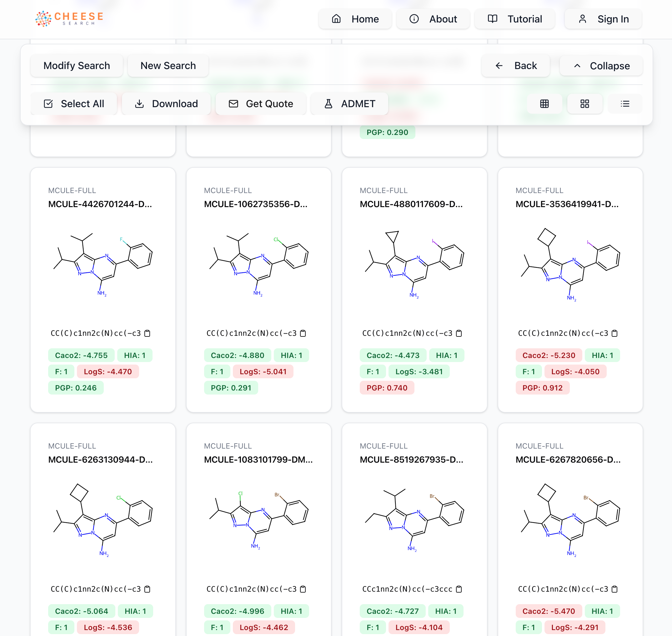The height and width of the screenshot is (636, 672).
Task: Request a quote with Get Quote
Action: (x=261, y=104)
